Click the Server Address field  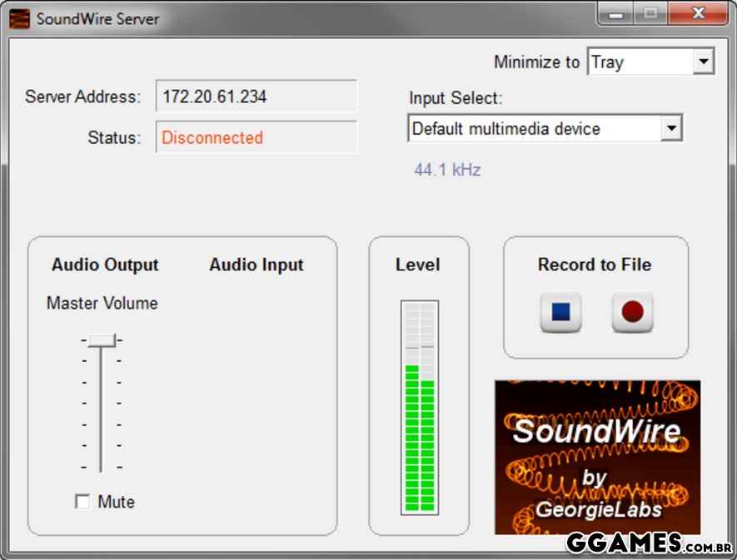point(256,97)
